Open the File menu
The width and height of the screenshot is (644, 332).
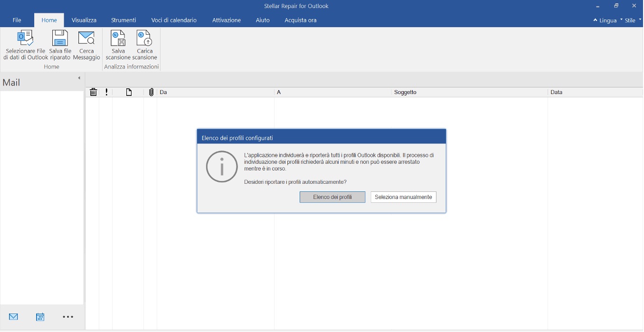[x=17, y=20]
